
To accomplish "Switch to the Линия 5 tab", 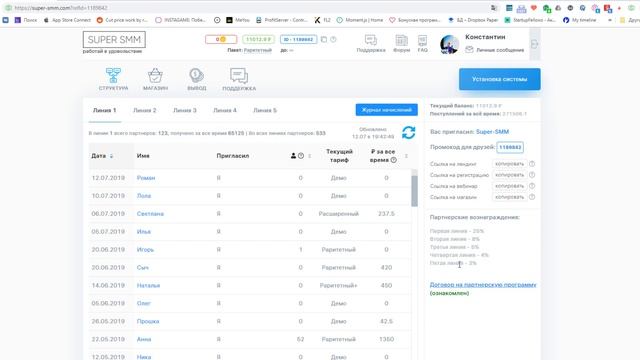I will pyautogui.click(x=265, y=110).
